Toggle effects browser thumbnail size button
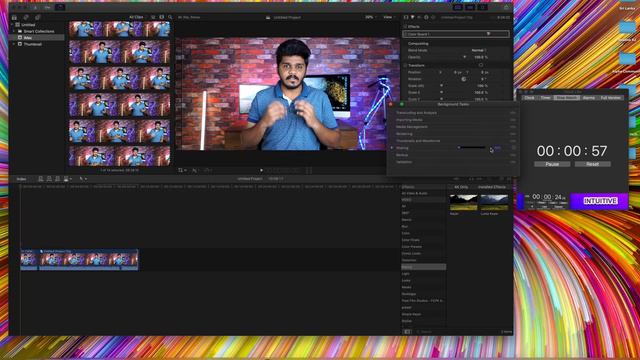The image size is (640, 360). click(x=408, y=332)
